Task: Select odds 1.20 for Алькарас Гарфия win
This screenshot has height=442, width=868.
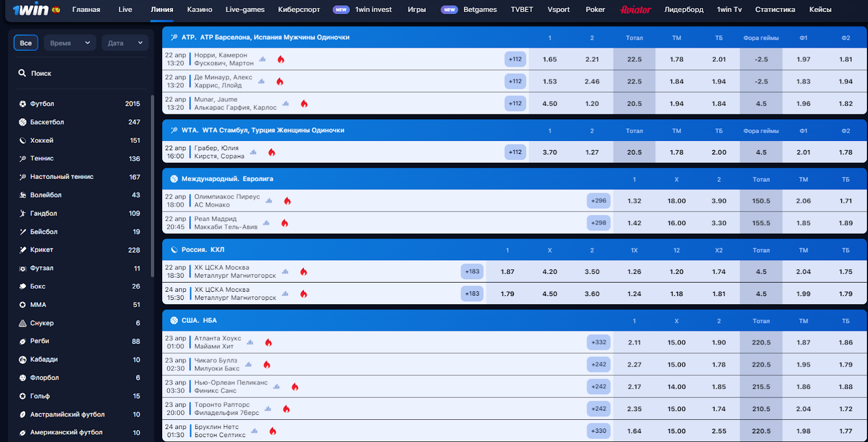Action: tap(592, 103)
